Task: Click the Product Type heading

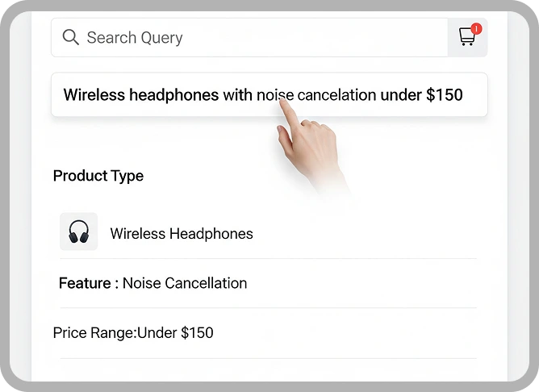Action: 98,176
